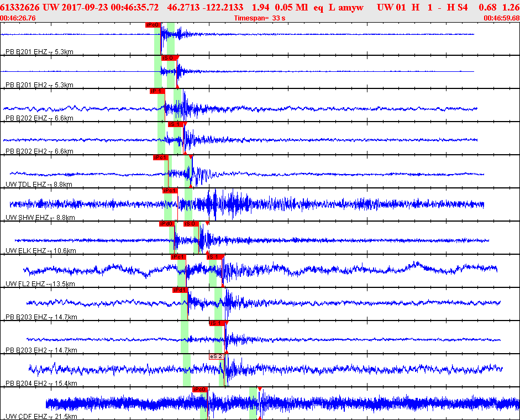520x420 pixels.
Task: Click the iP 1 pick flag on PB B202 EHZ
Action: tap(157, 91)
